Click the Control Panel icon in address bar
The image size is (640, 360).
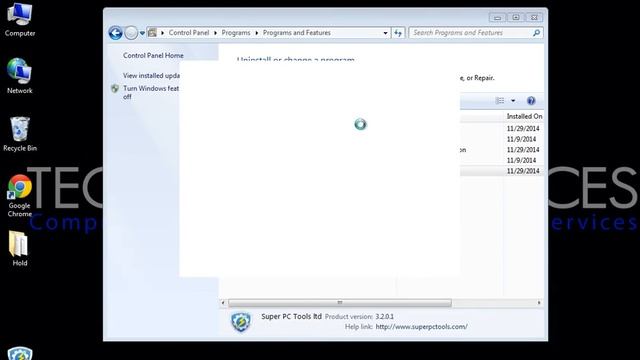pos(152,33)
